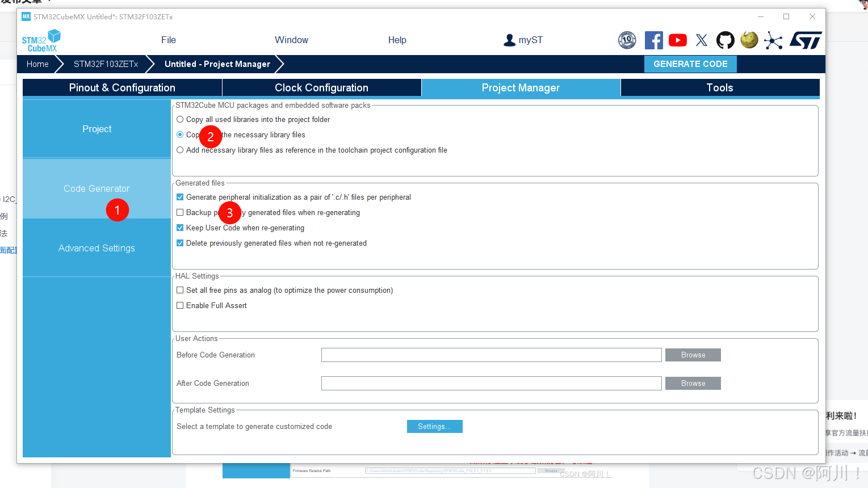This screenshot has width=868, height=488.
Task: Switch to Pinout & Configuration tab
Action: coord(122,87)
